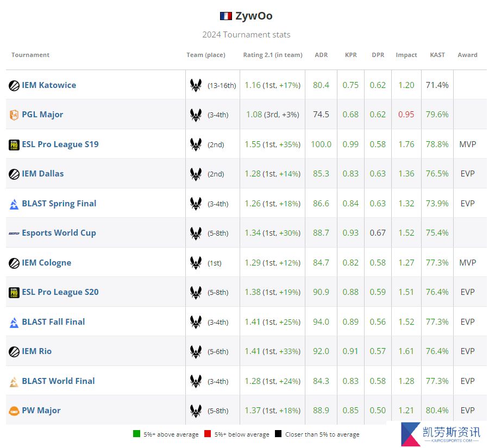
Task: Click the ESL logo next to IEM Cologne
Action: (14, 263)
